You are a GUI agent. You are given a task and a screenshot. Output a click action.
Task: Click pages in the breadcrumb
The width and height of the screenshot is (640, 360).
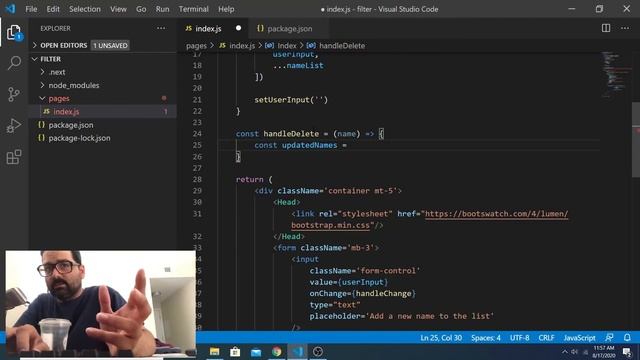[x=196, y=46]
